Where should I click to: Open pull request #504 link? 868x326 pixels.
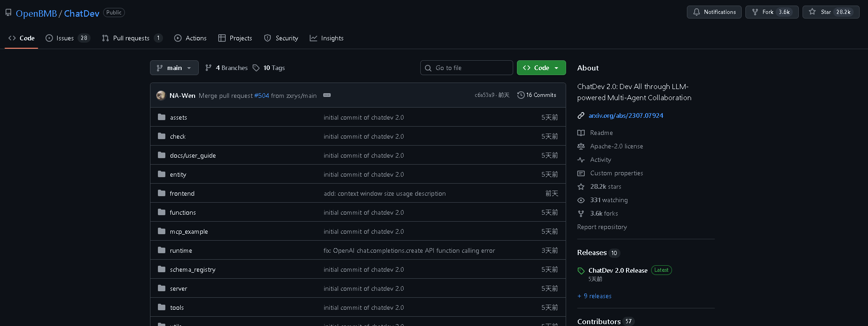[x=262, y=96]
